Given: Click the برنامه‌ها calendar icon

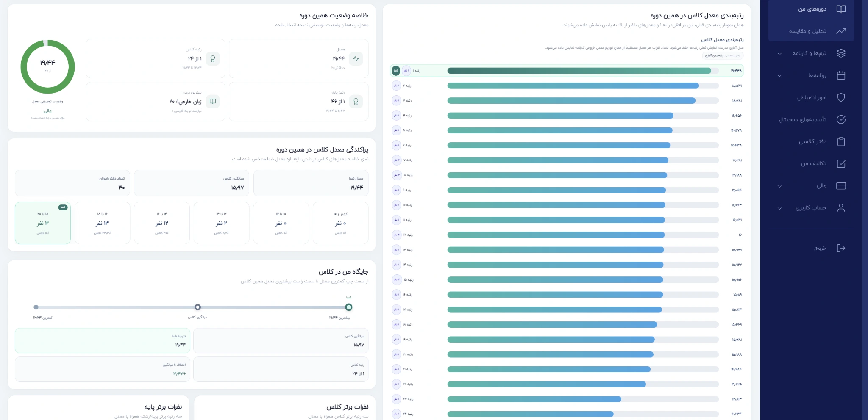Looking at the screenshot, I should tap(841, 75).
